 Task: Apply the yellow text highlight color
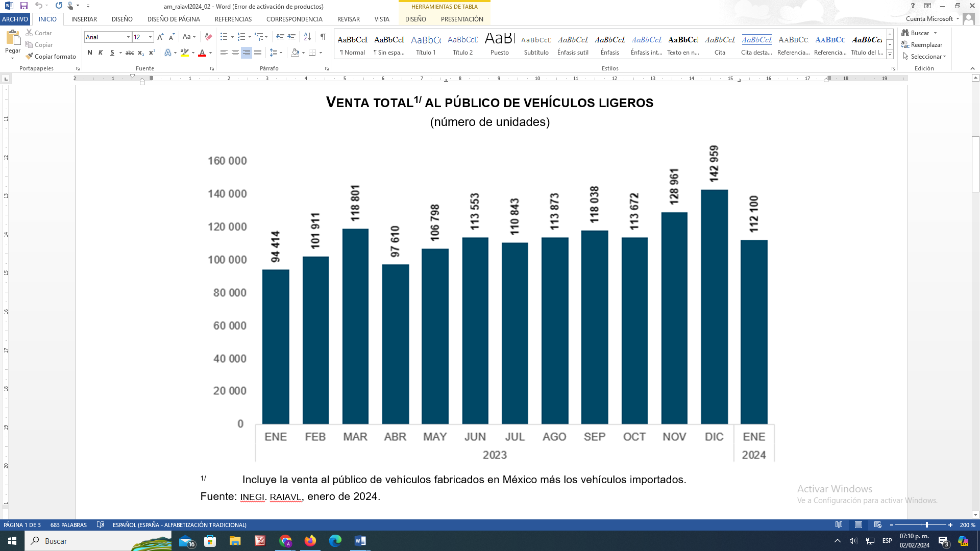pos(185,53)
